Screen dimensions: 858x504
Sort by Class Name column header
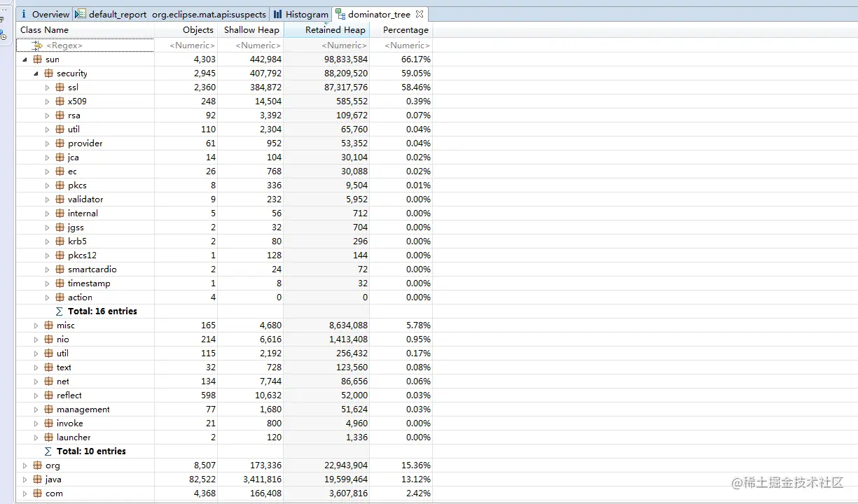(x=85, y=30)
